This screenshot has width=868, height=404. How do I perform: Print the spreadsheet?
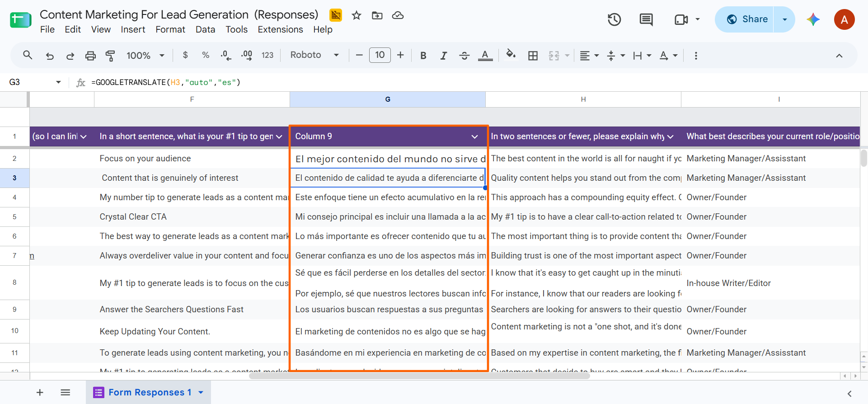pos(90,56)
